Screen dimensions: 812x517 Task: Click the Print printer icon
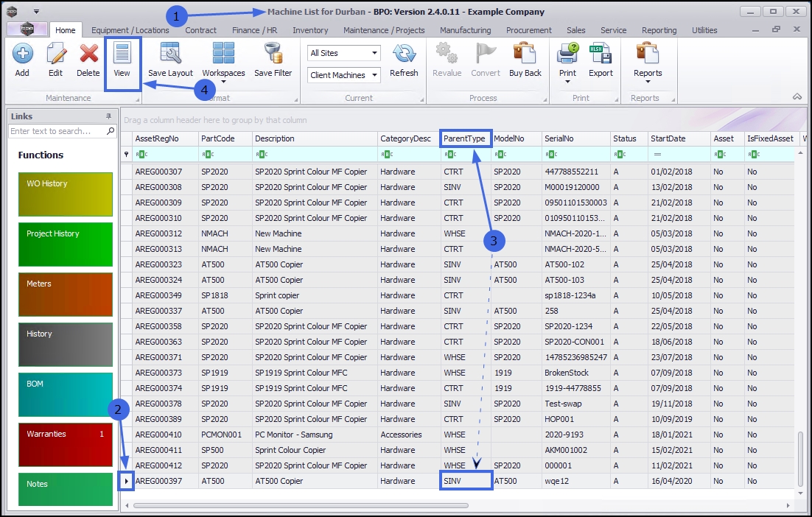[x=567, y=53]
